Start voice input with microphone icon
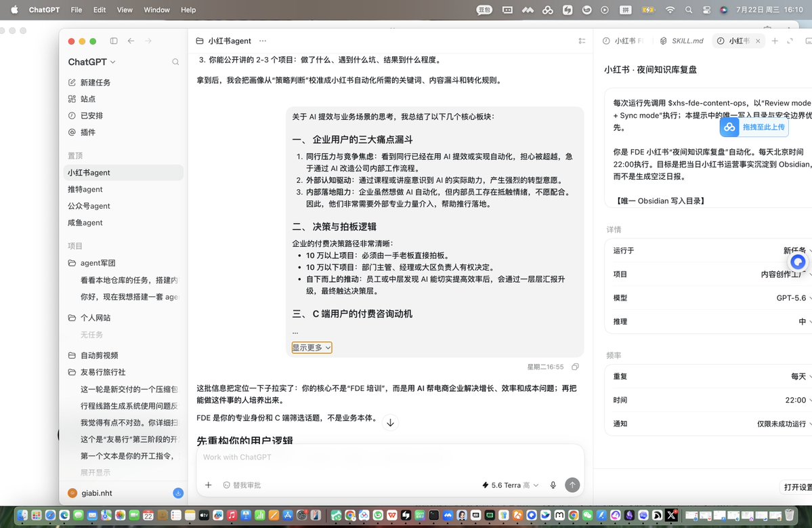The height and width of the screenshot is (528, 812). coord(553,485)
